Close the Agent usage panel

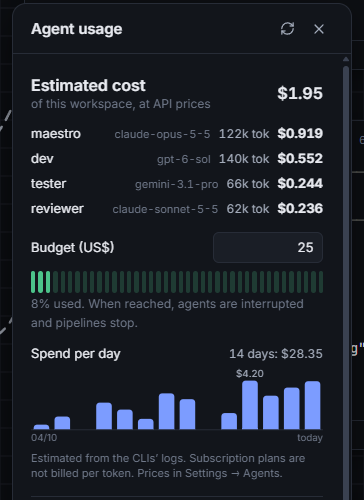tap(319, 29)
